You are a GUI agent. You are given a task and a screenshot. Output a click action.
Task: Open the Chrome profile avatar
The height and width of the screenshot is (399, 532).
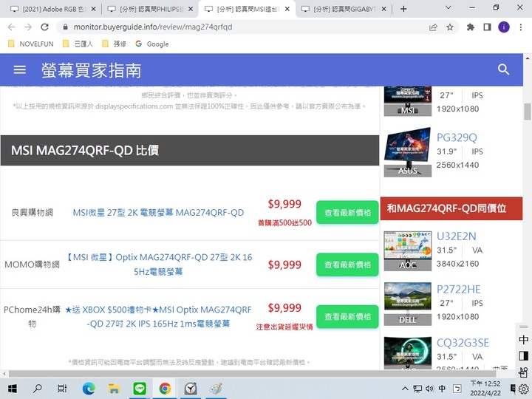503,27
